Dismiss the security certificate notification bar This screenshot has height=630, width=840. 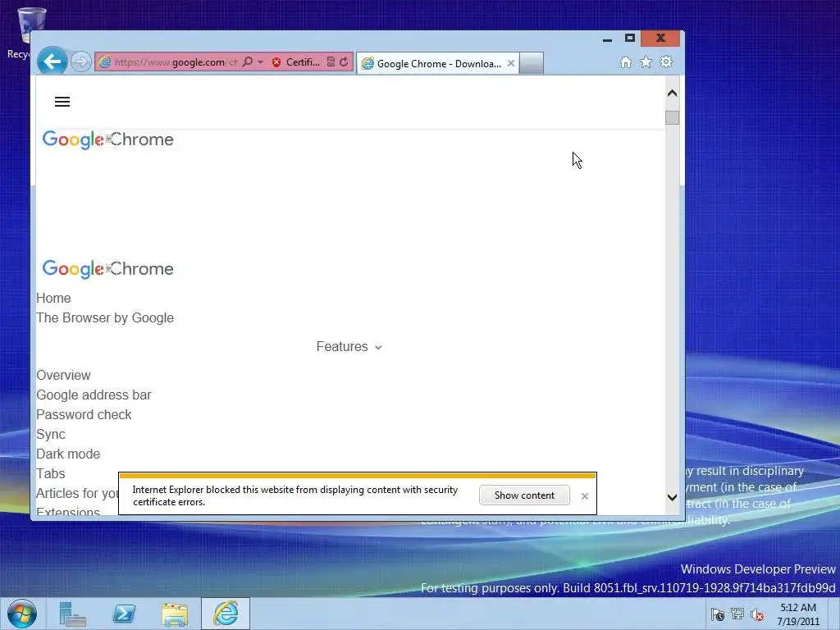[x=585, y=496]
